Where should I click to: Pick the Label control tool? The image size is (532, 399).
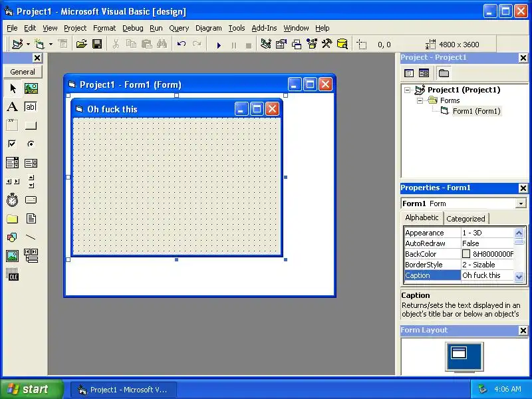(12, 107)
